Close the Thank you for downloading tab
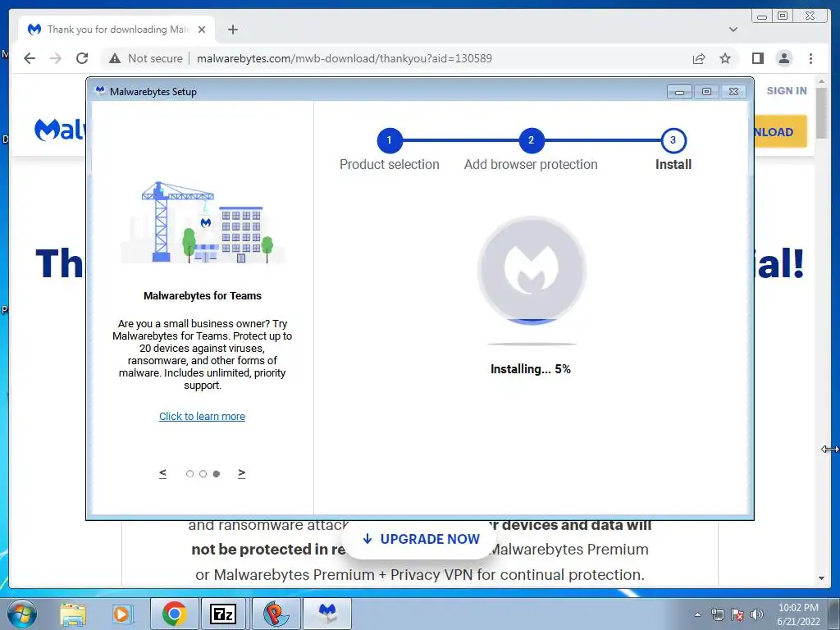The width and height of the screenshot is (840, 630). 202,30
